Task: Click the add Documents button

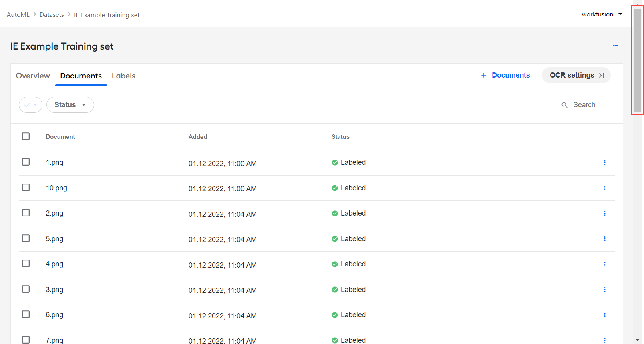Action: (505, 75)
